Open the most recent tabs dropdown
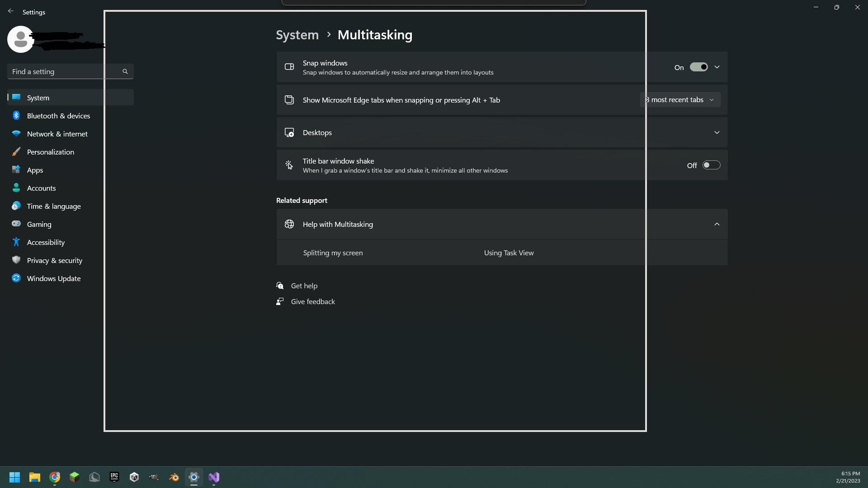Screen dimensions: 868x488 (680, 100)
